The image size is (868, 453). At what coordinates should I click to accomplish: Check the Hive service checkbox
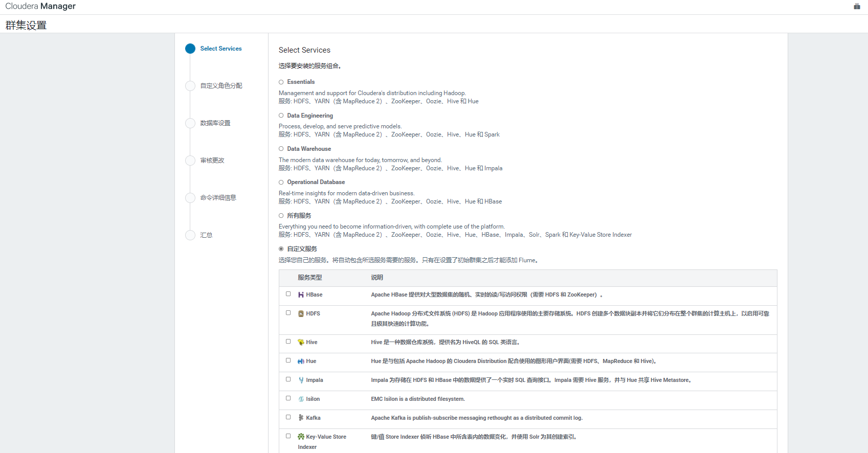(x=288, y=342)
